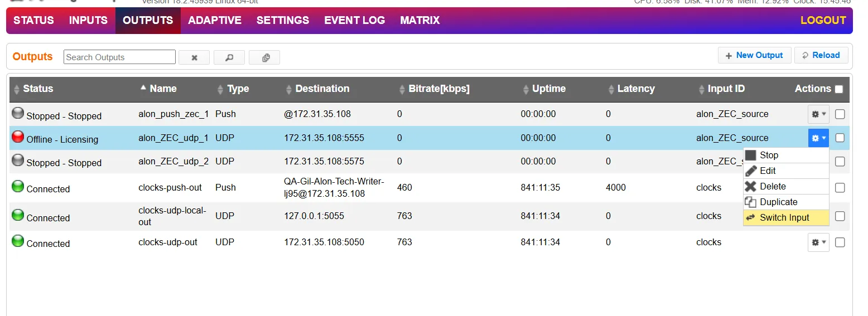Click the New Output button
Image resolution: width=868 pixels, height=316 pixels.
754,55
